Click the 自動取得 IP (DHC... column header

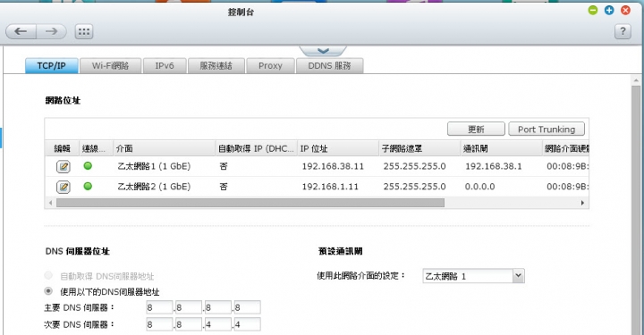257,148
